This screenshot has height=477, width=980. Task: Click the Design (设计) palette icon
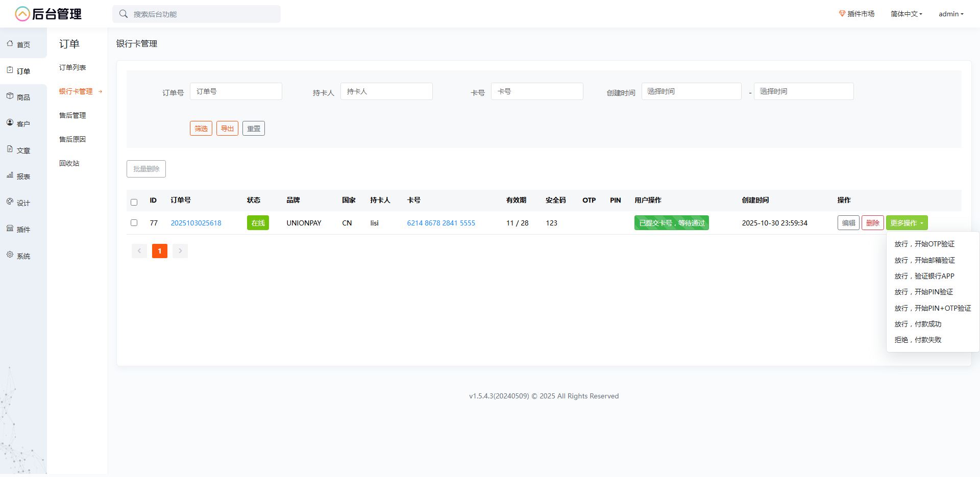pyautogui.click(x=10, y=202)
